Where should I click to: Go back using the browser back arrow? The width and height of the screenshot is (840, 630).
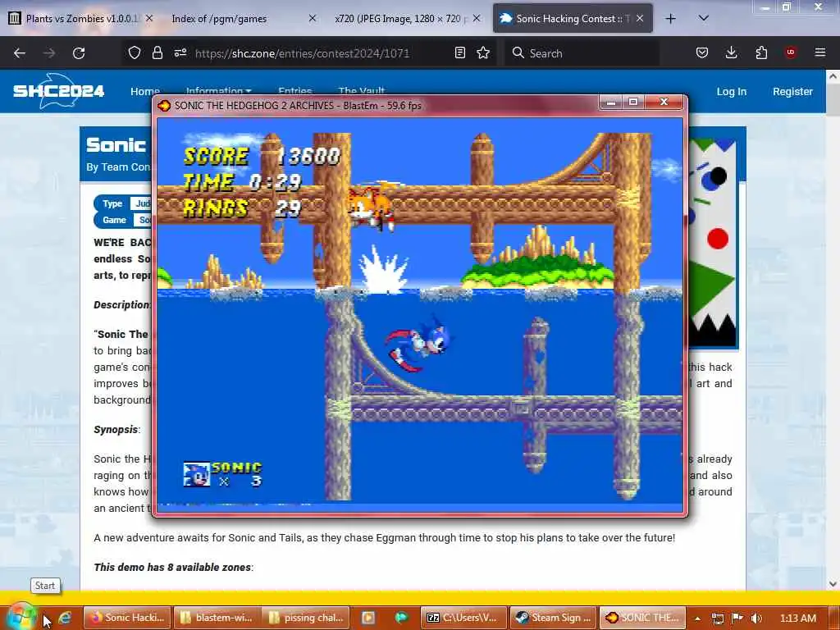[20, 53]
